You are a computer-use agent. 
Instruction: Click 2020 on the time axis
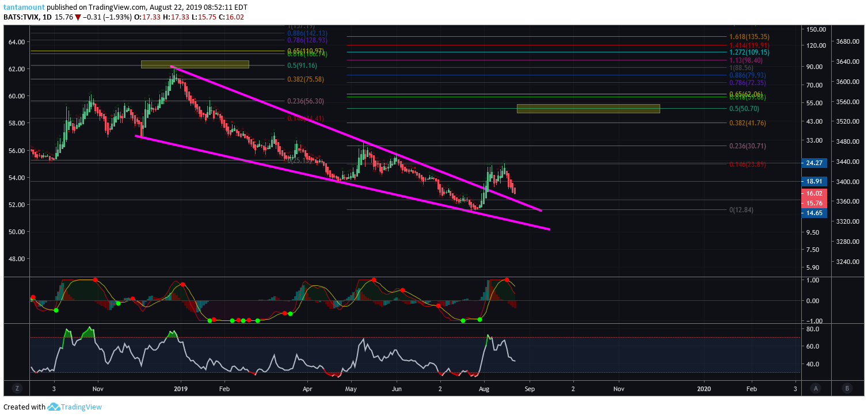click(x=705, y=388)
